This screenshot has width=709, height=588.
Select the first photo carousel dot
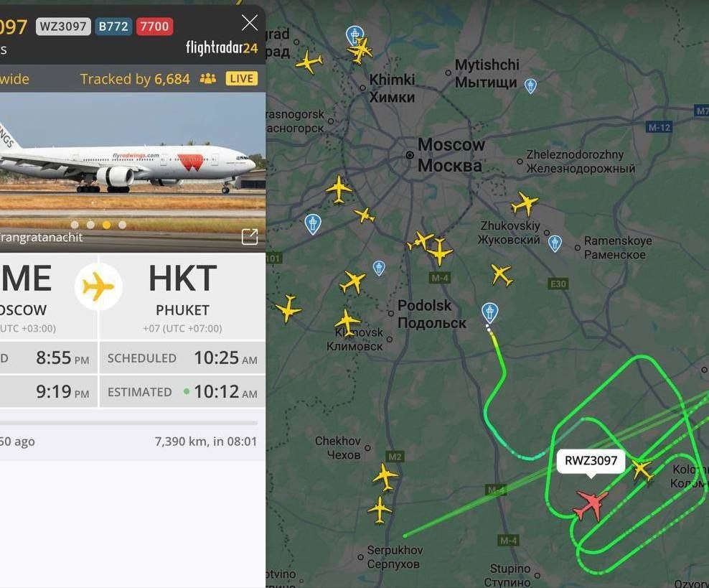pos(75,225)
